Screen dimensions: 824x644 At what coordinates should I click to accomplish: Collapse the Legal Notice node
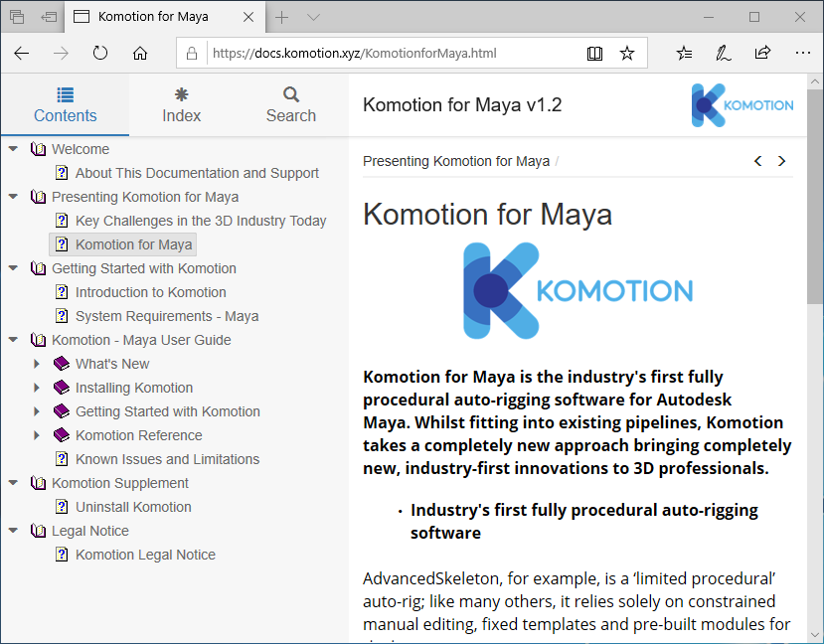[x=14, y=531]
